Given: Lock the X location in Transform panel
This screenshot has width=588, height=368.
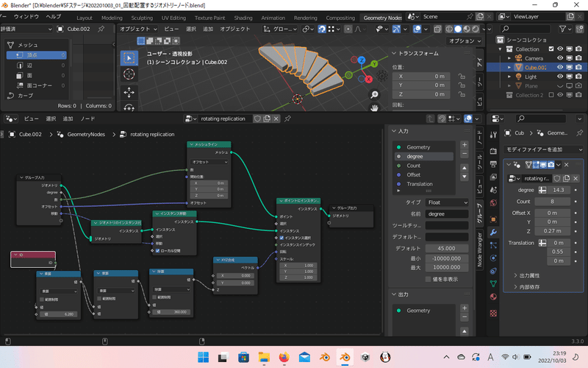Looking at the screenshot, I should [x=462, y=77].
